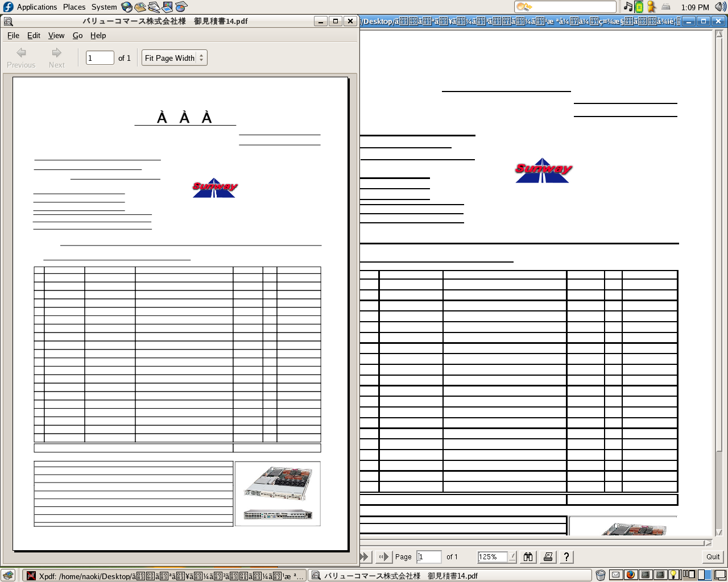The width and height of the screenshot is (728, 582).
Task: Click the music note icon in top panel
Action: click(x=628, y=7)
